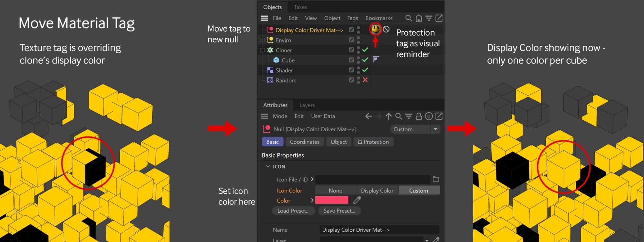The height and width of the screenshot is (242, 644).
Task: Toggle visibility dots on the Enviro row
Action: pyautogui.click(x=358, y=40)
